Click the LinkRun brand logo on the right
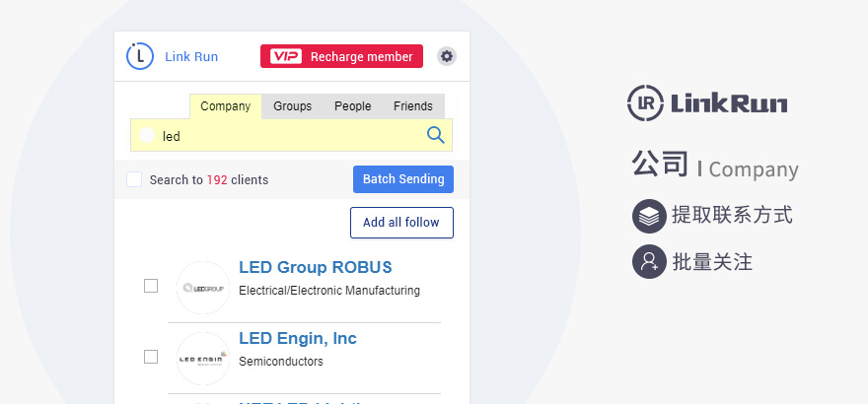Screen dimensions: 868x404 coord(707,103)
